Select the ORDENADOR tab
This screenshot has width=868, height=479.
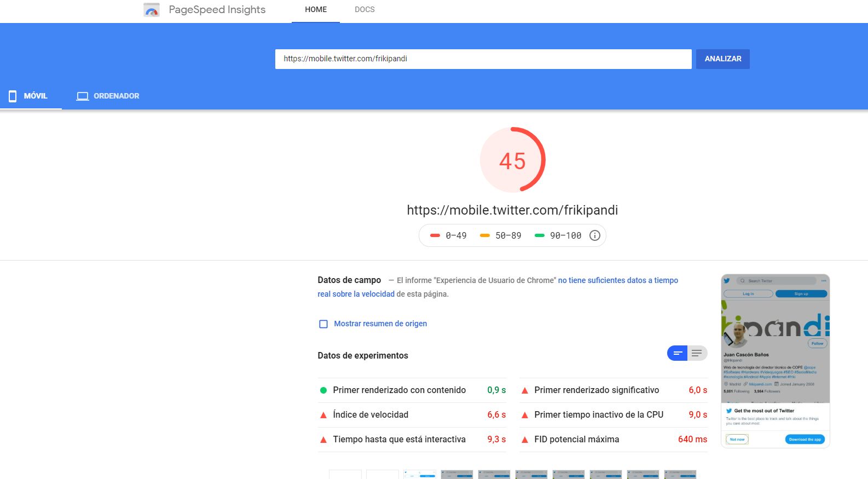click(108, 96)
